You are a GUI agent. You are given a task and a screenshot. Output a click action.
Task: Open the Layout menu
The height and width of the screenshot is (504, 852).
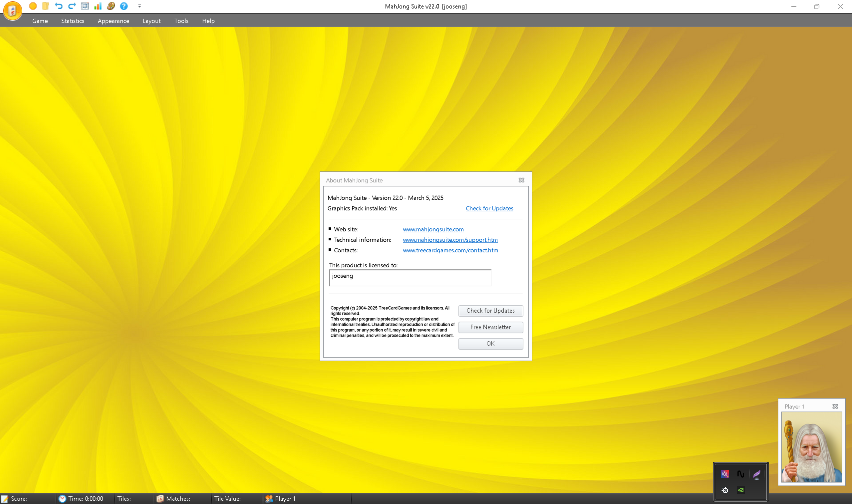point(151,21)
